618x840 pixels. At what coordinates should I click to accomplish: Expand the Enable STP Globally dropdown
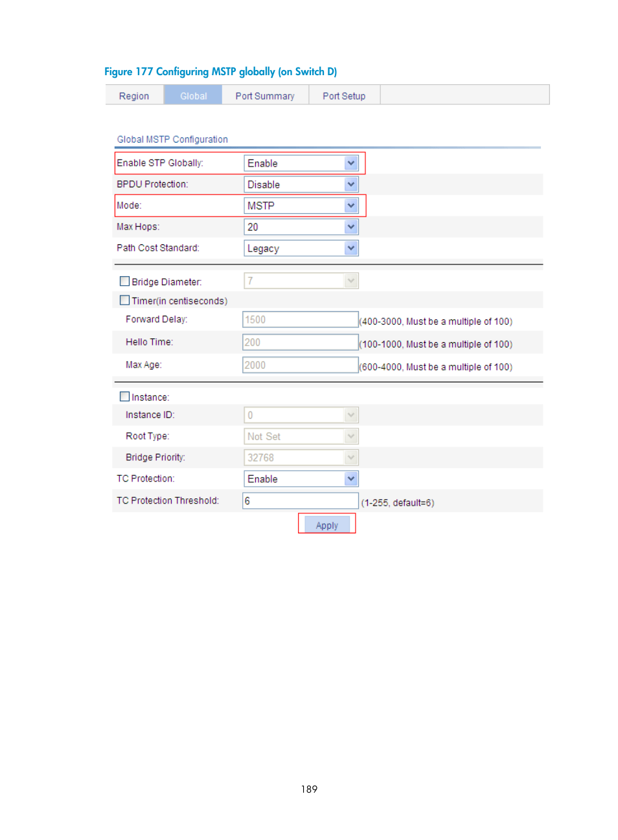point(301,163)
